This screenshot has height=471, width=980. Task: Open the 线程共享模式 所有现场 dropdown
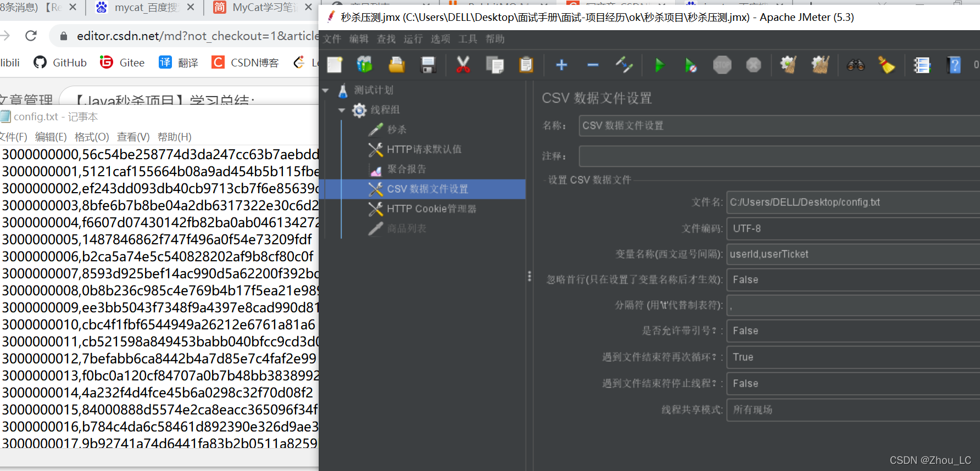(853, 410)
